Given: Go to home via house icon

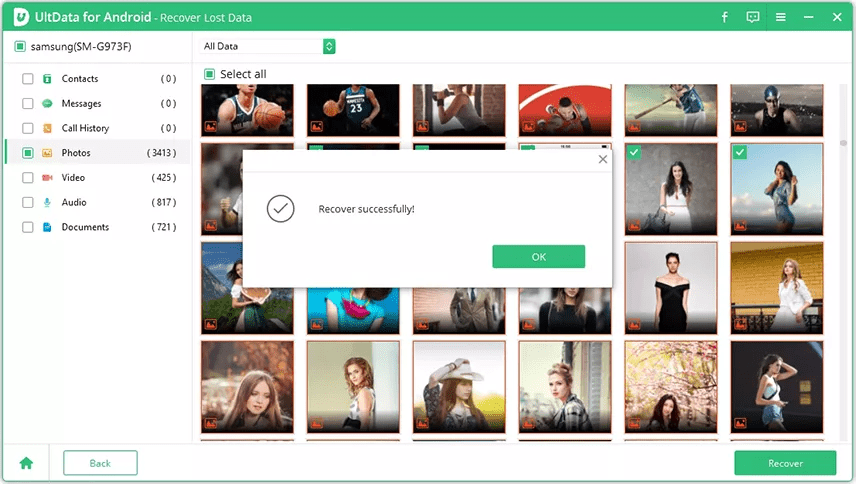Looking at the screenshot, I should click(26, 463).
